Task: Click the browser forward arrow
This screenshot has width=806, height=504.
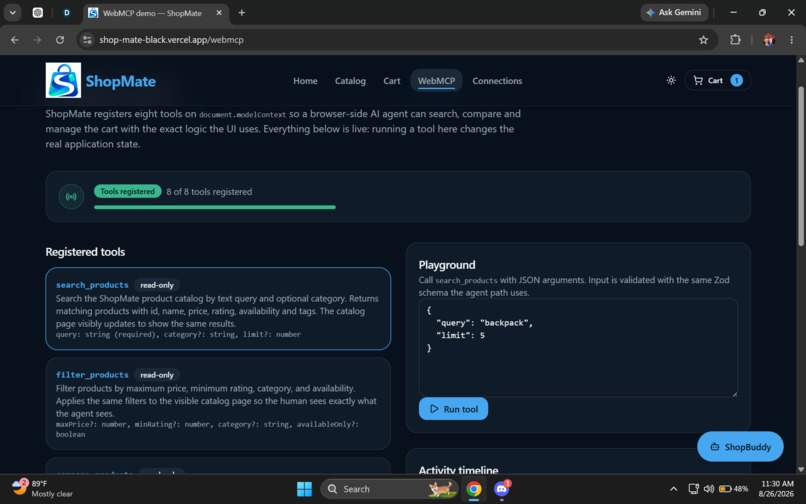Action: tap(37, 40)
